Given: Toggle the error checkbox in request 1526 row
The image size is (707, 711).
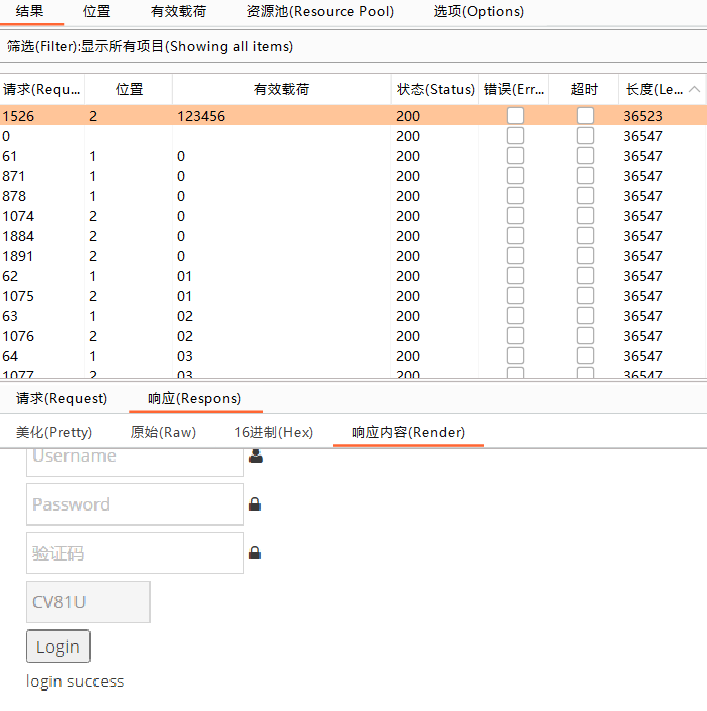Looking at the screenshot, I should [515, 116].
